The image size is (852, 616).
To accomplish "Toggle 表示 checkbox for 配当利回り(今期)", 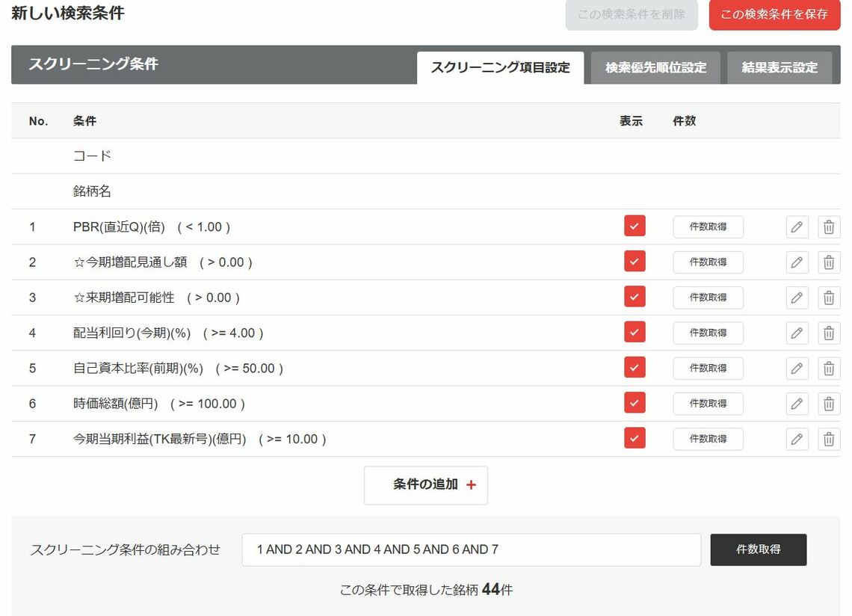I will pos(635,332).
